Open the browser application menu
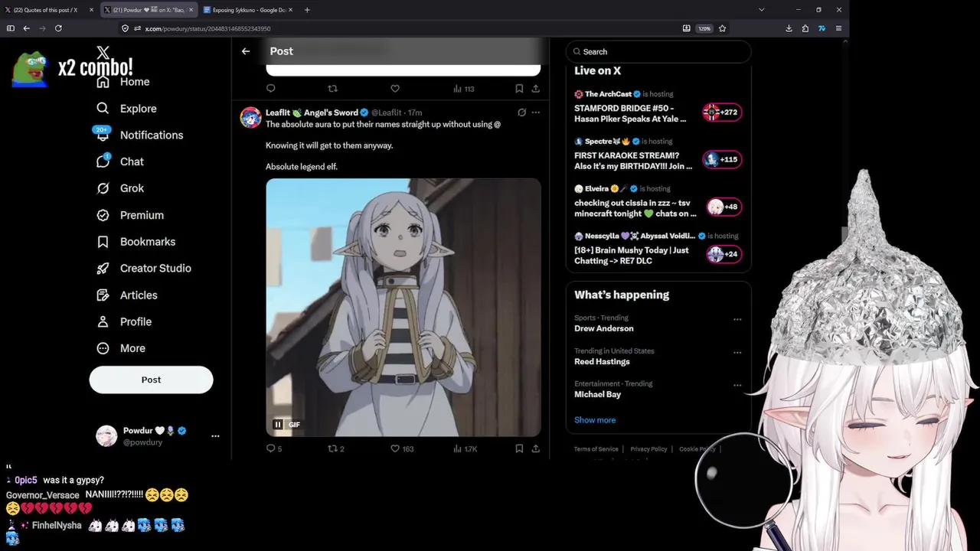980x551 pixels. 838,28
